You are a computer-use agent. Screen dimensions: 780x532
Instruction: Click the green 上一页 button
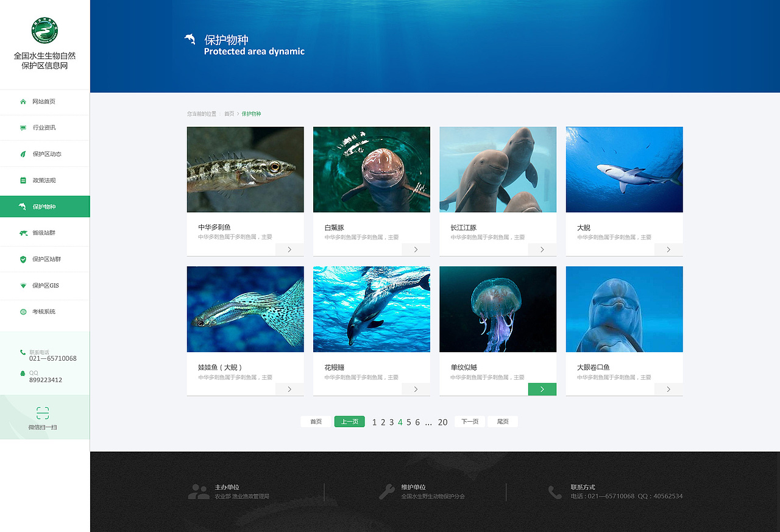pyautogui.click(x=350, y=422)
